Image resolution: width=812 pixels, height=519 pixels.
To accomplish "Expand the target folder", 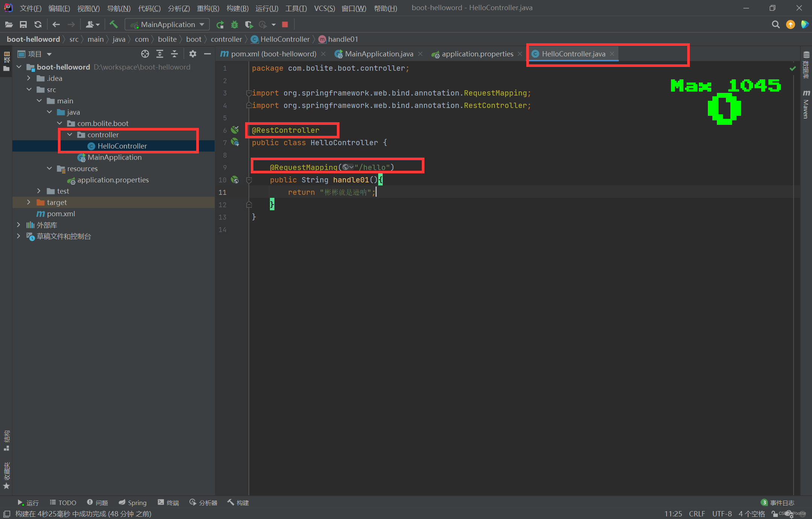I will [29, 202].
